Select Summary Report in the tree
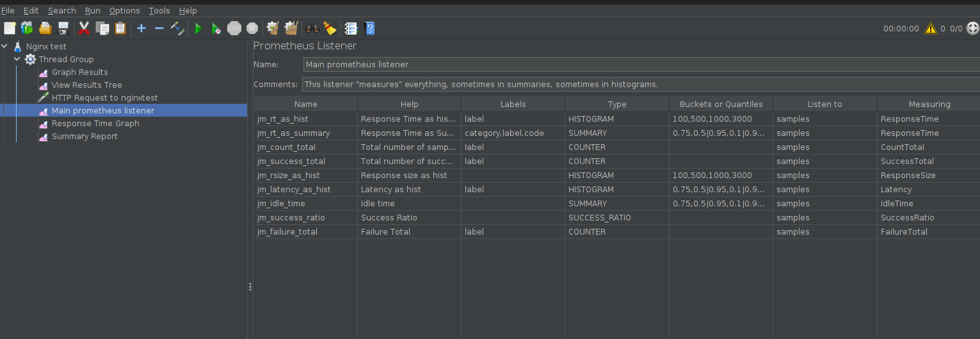This screenshot has width=980, height=339. [x=84, y=136]
